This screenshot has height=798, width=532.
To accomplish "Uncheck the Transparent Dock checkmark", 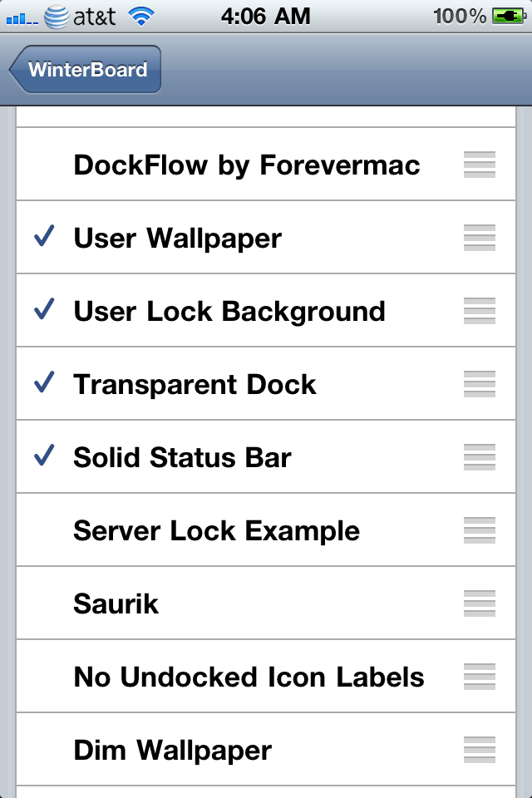I will coord(44,382).
